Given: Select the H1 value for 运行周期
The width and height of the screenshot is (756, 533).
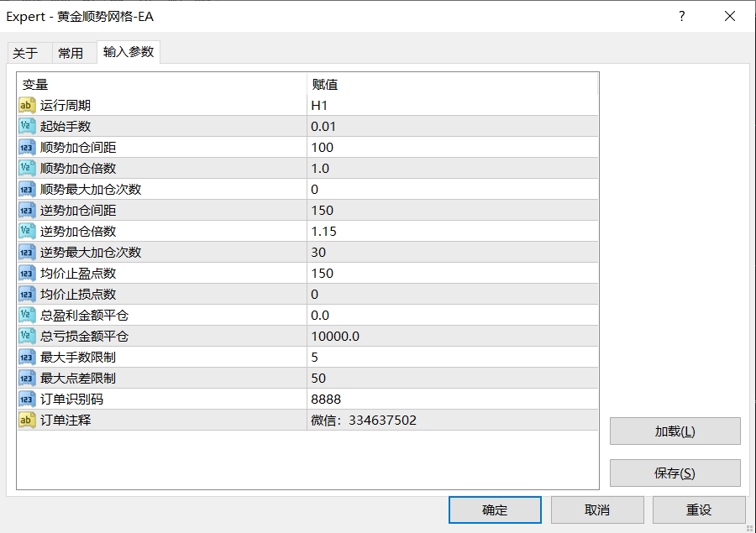Looking at the screenshot, I should 319,105.
